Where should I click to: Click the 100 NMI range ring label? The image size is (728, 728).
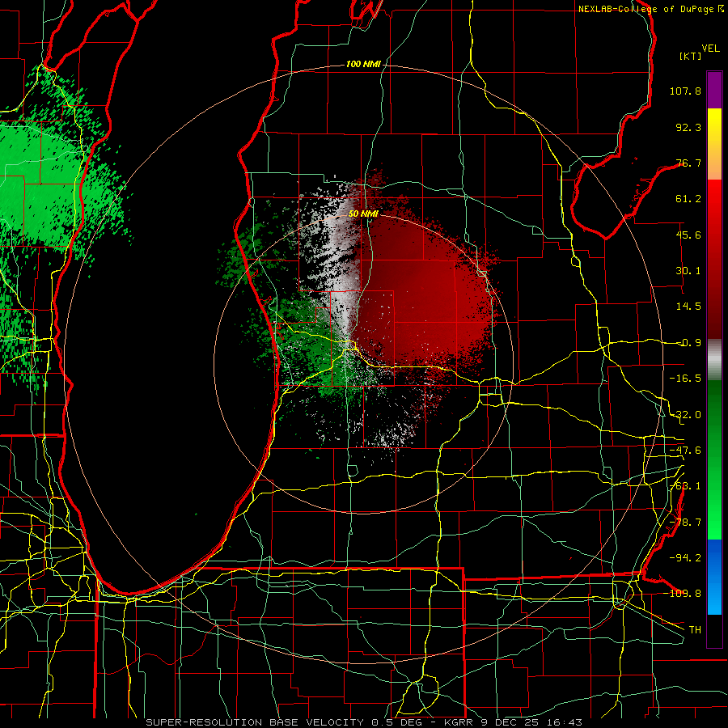[x=363, y=64]
